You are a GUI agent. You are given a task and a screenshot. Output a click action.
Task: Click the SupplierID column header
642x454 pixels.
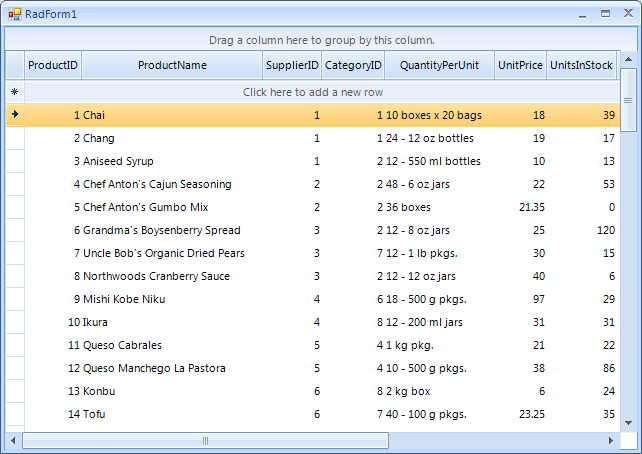click(x=292, y=65)
